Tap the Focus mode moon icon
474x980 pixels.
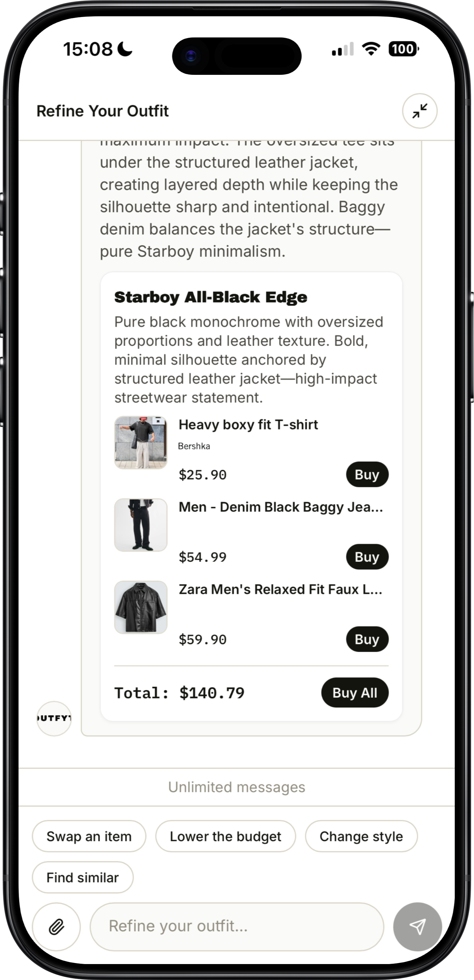[125, 49]
